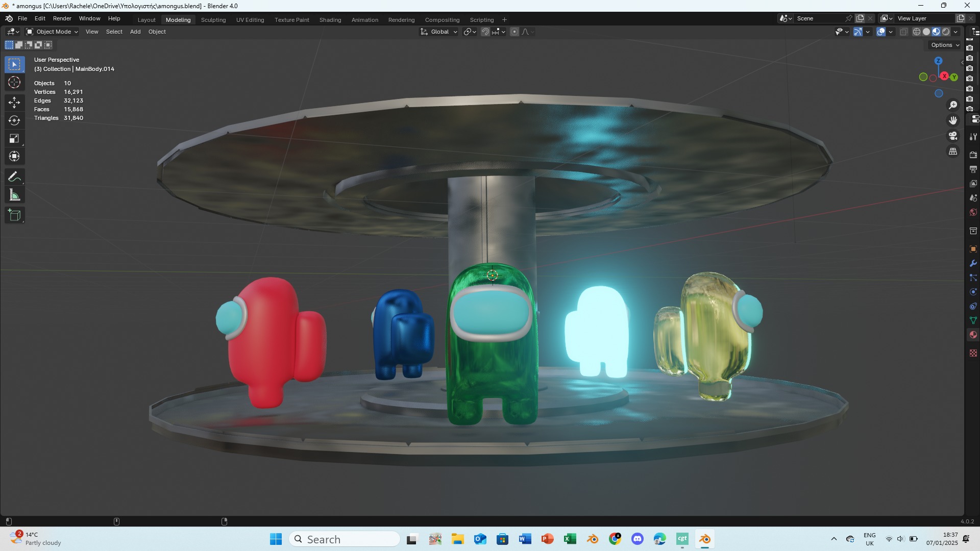This screenshot has height=551, width=980.
Task: Open the overlays options dropdown arrow
Action: pyautogui.click(x=891, y=32)
